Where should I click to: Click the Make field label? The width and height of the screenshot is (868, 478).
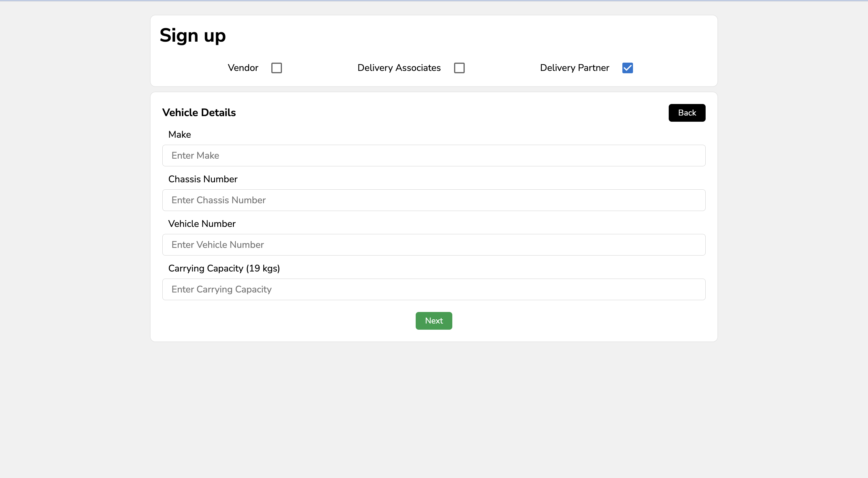point(179,134)
